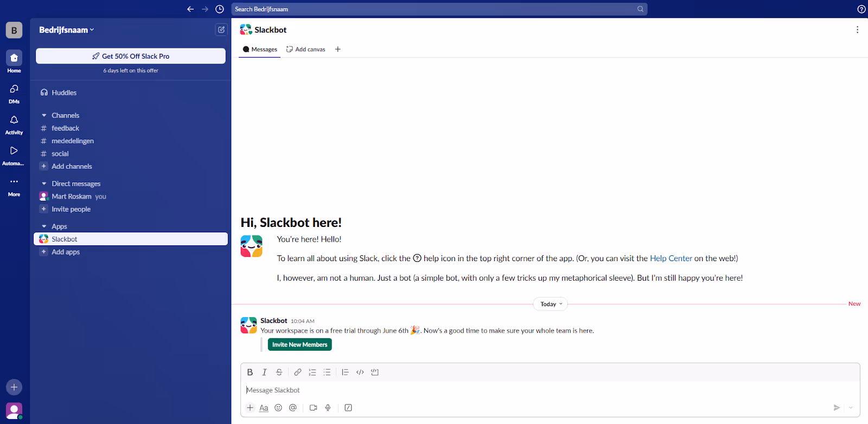Toggle strikethrough formatting in the composer
The height and width of the screenshot is (424, 868).
coord(279,372)
